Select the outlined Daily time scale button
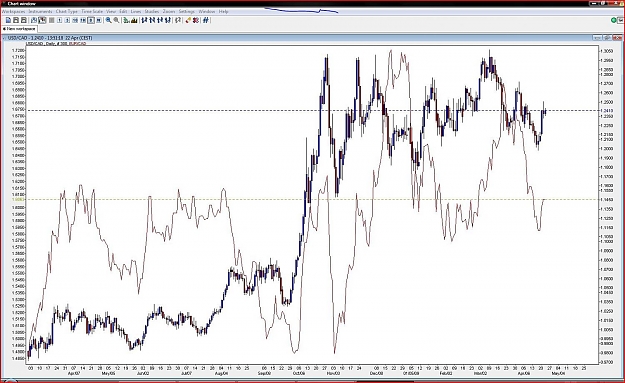 pos(91,20)
